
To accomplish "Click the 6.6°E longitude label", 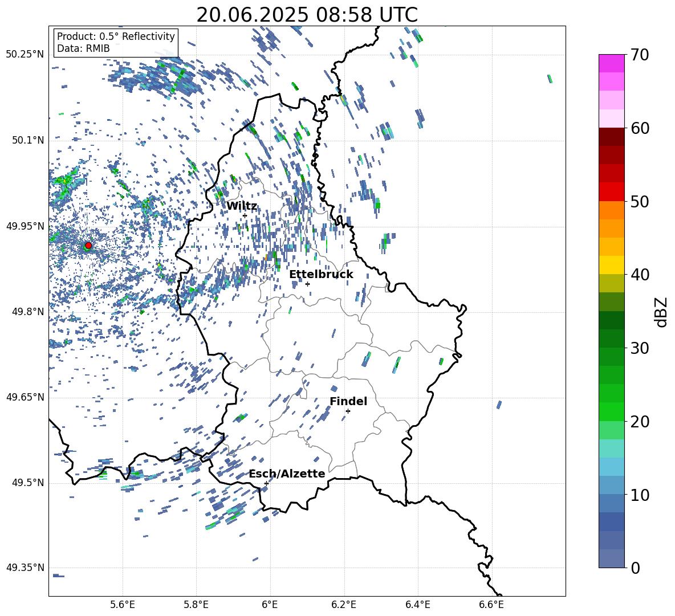I will click(491, 605).
